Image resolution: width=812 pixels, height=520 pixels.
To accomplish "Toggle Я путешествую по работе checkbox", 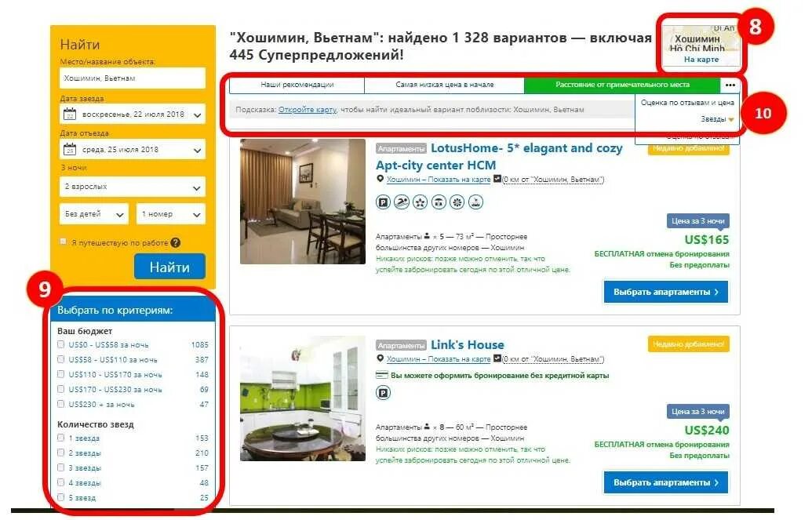I will [64, 242].
